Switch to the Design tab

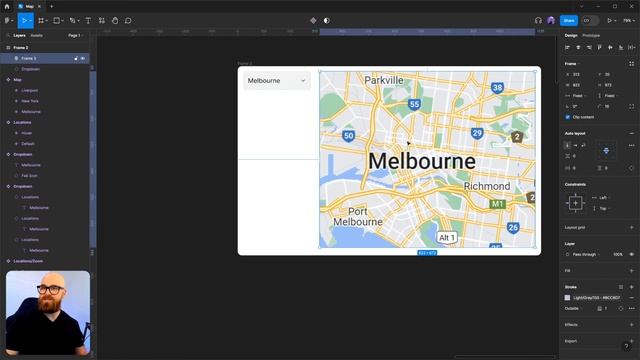point(571,36)
